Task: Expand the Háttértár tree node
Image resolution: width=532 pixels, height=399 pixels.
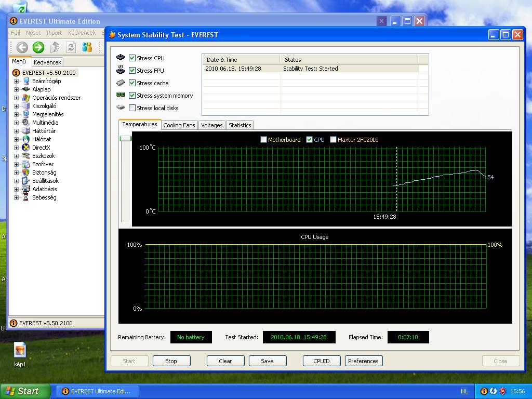Action: pos(16,131)
